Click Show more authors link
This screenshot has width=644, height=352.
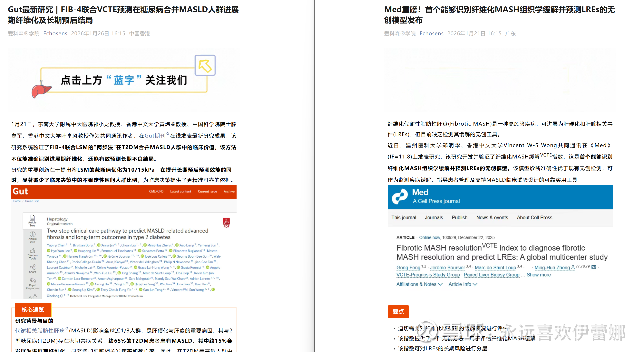pos(539,275)
